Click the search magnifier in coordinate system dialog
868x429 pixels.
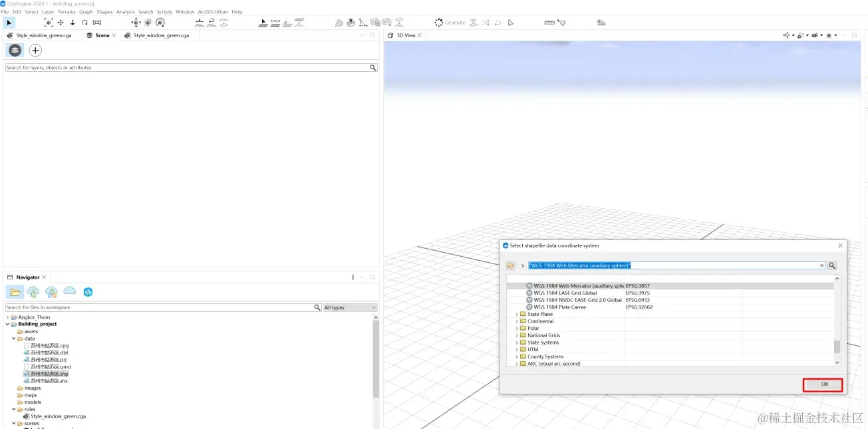832,265
